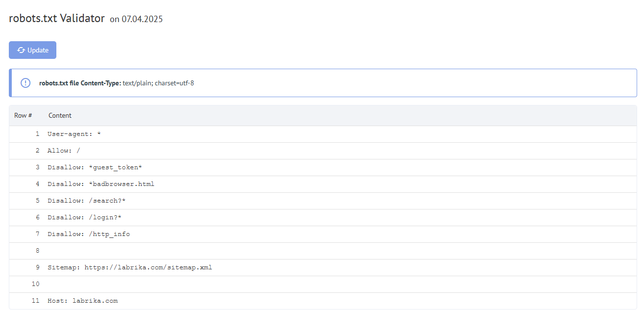Click the 'Host: labrika.com' line

(x=82, y=301)
